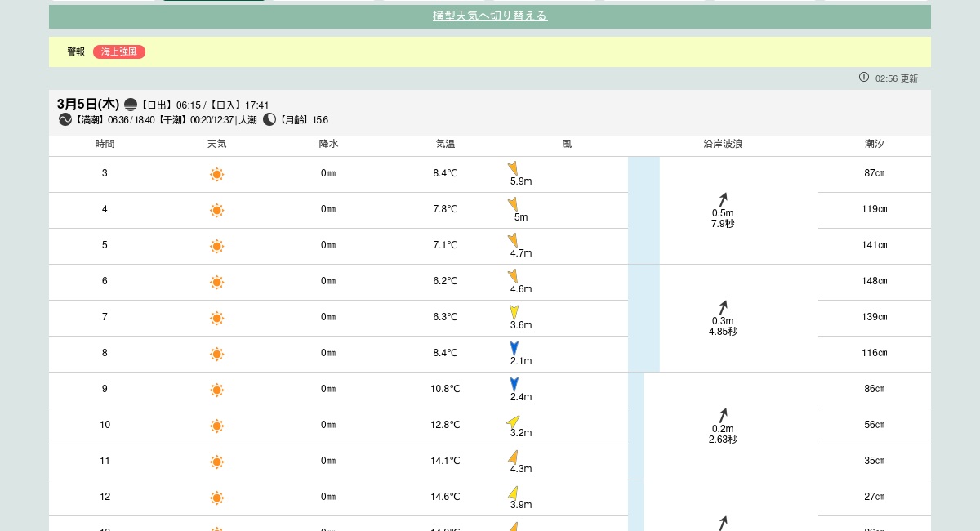The width and height of the screenshot is (980, 531).
Task: Click the 148cm tide value at hour 6
Action: click(874, 281)
